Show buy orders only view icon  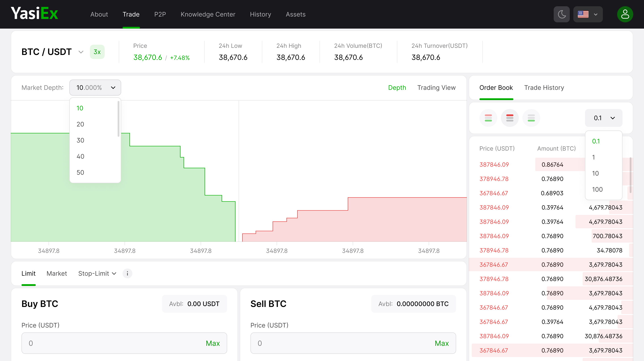[531, 118]
